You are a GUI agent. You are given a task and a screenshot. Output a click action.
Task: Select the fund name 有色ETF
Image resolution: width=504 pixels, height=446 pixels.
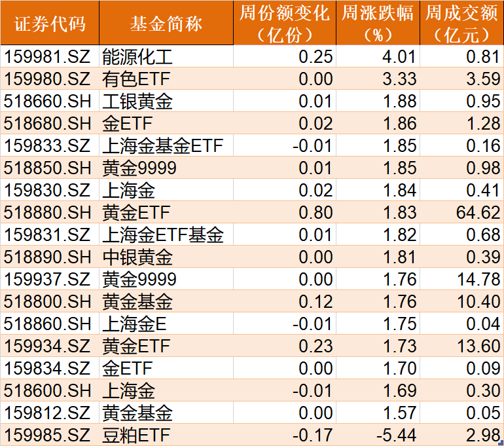click(x=136, y=79)
